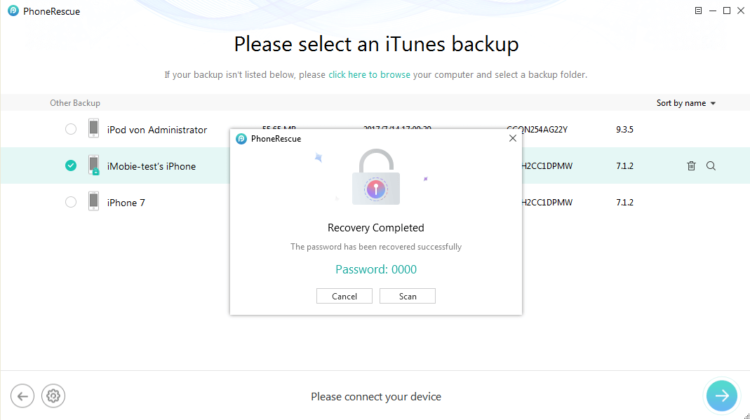Image resolution: width=750 pixels, height=420 pixels.
Task: Click the Cancel button in dialog
Action: tap(344, 296)
